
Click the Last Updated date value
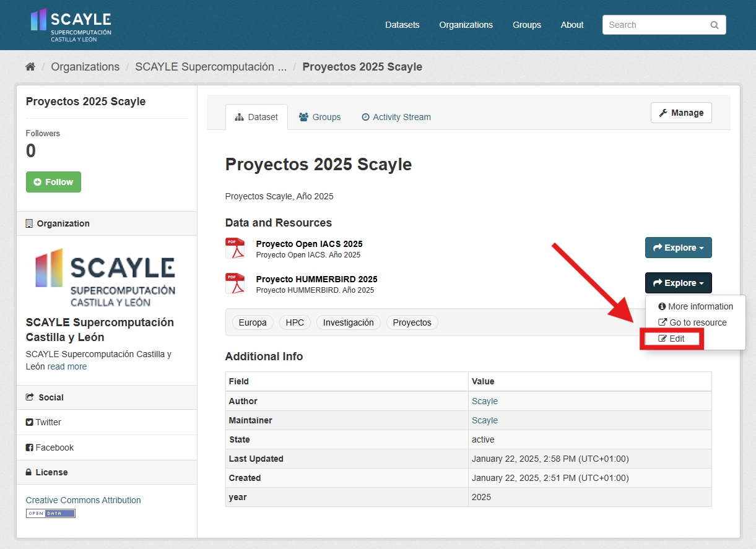[x=550, y=459]
